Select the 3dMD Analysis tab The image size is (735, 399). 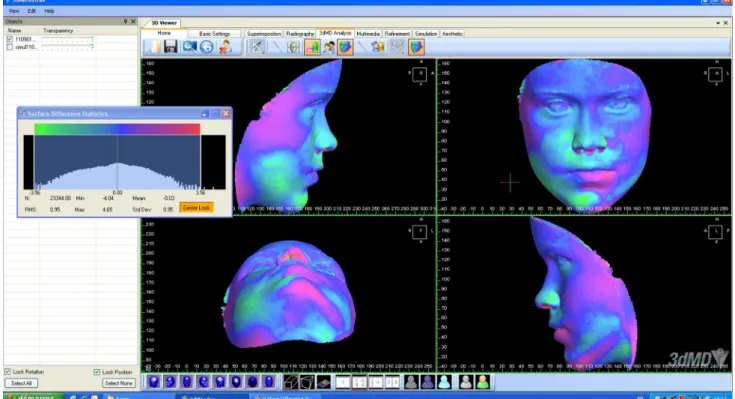335,33
